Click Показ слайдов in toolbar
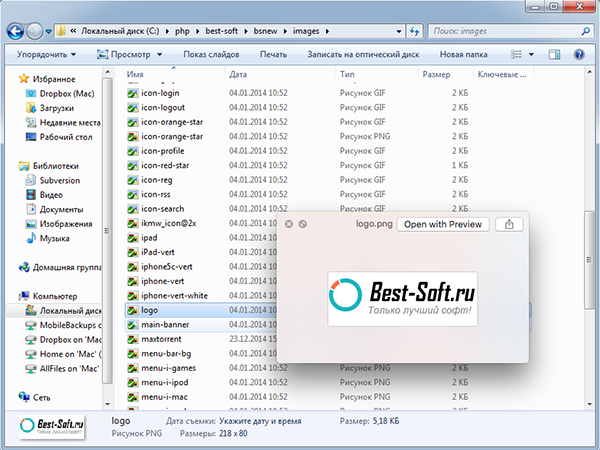This screenshot has height=450, width=600. [x=211, y=54]
